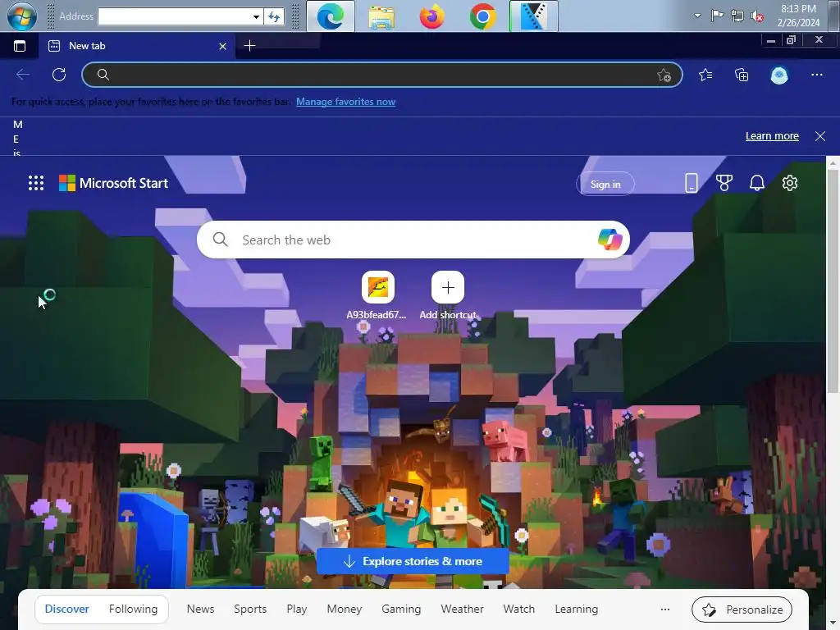Image resolution: width=840 pixels, height=630 pixels.
Task: Dismiss the notification bar with X
Action: point(820,136)
